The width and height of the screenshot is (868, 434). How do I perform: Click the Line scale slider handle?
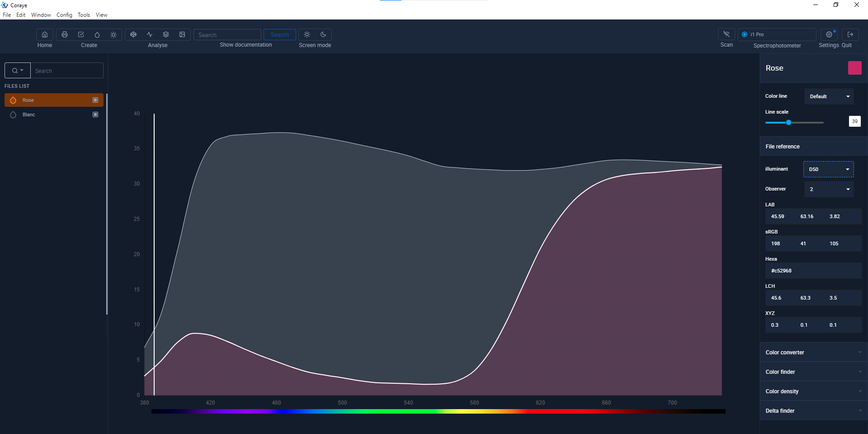pos(789,123)
